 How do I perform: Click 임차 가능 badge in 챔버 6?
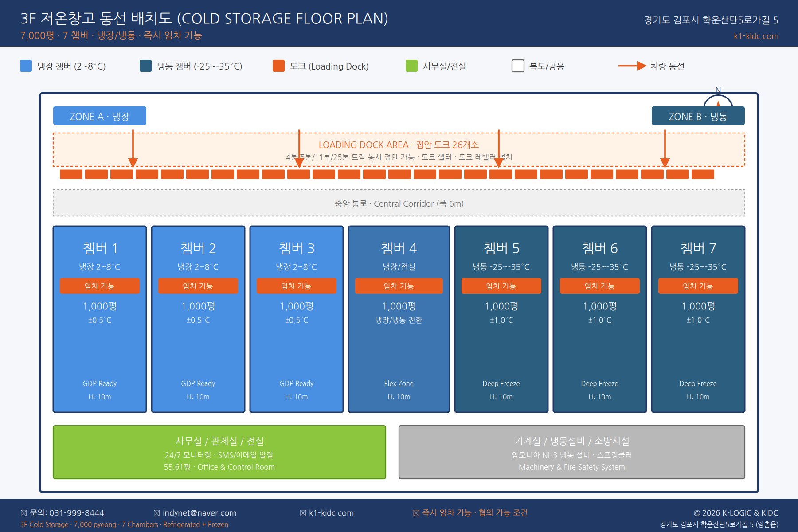pos(600,286)
